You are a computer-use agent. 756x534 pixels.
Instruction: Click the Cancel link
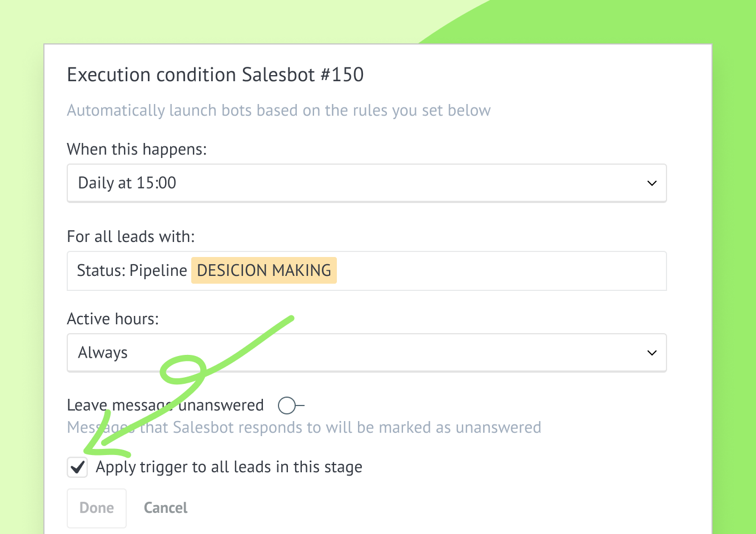point(166,508)
